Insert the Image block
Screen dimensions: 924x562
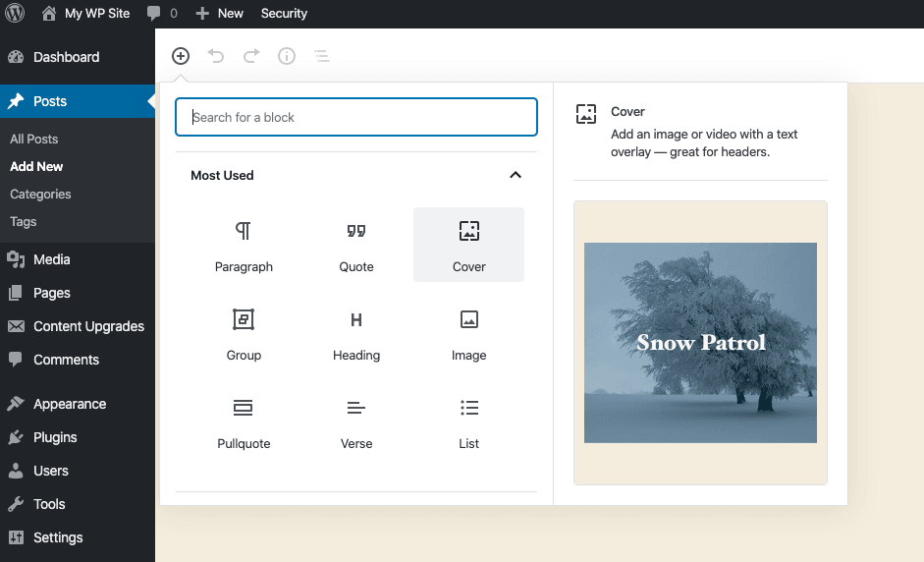[468, 333]
